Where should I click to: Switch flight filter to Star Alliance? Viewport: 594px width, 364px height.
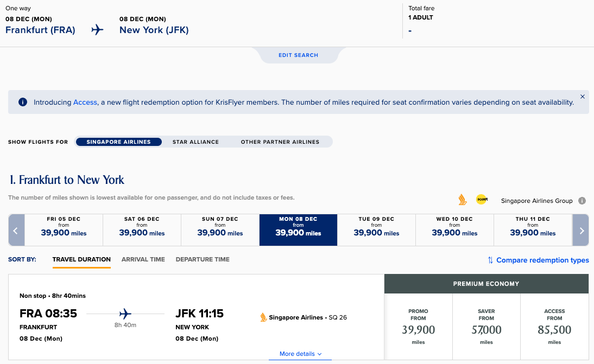click(x=195, y=142)
